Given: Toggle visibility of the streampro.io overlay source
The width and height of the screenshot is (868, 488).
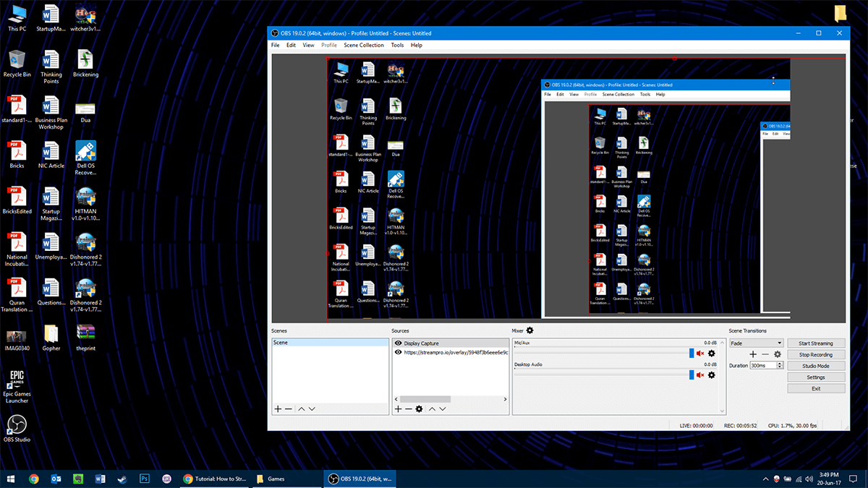Looking at the screenshot, I should click(399, 353).
